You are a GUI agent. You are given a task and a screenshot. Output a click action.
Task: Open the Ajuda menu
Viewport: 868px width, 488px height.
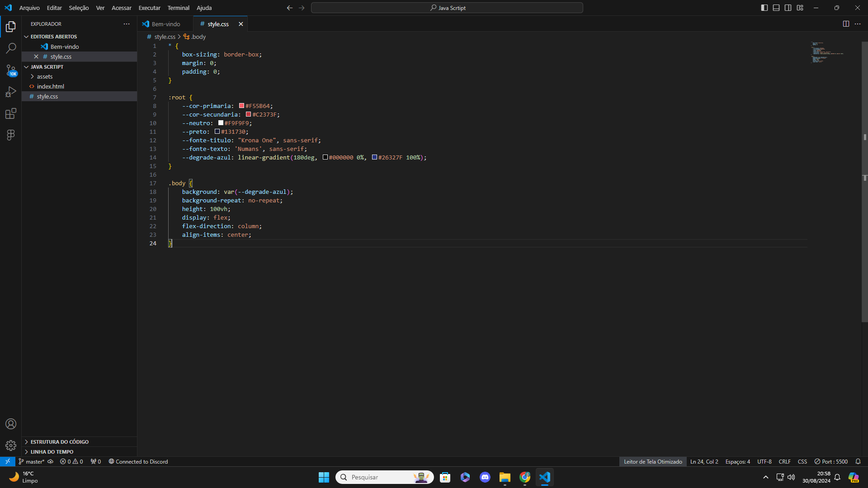[x=204, y=8]
